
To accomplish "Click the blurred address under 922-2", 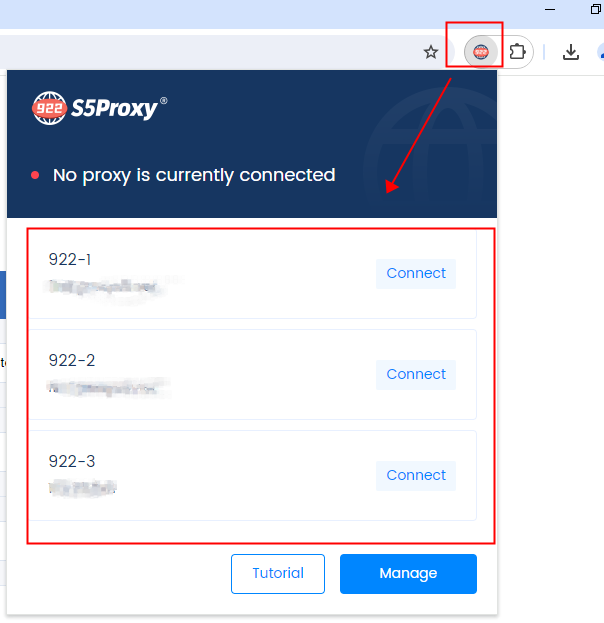I will (x=107, y=388).
